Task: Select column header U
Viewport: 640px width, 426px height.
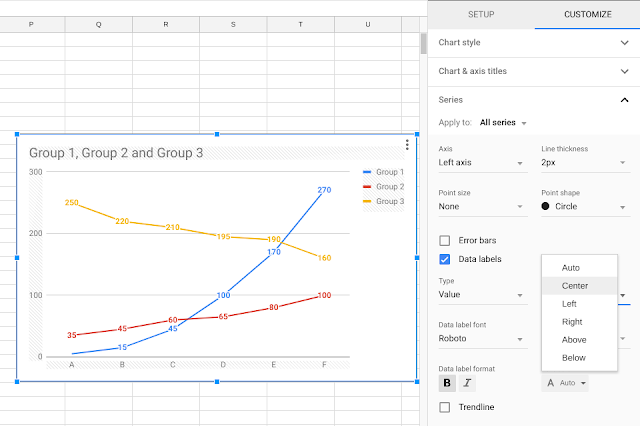Action: click(368, 24)
